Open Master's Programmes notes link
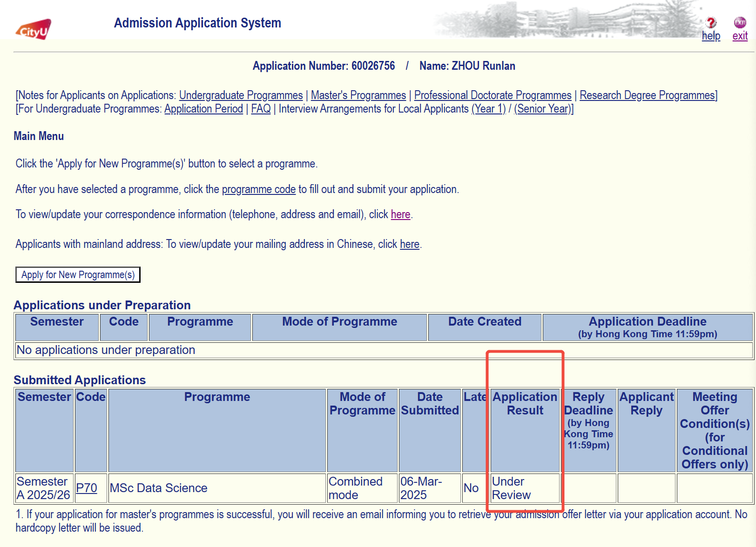 pos(358,95)
